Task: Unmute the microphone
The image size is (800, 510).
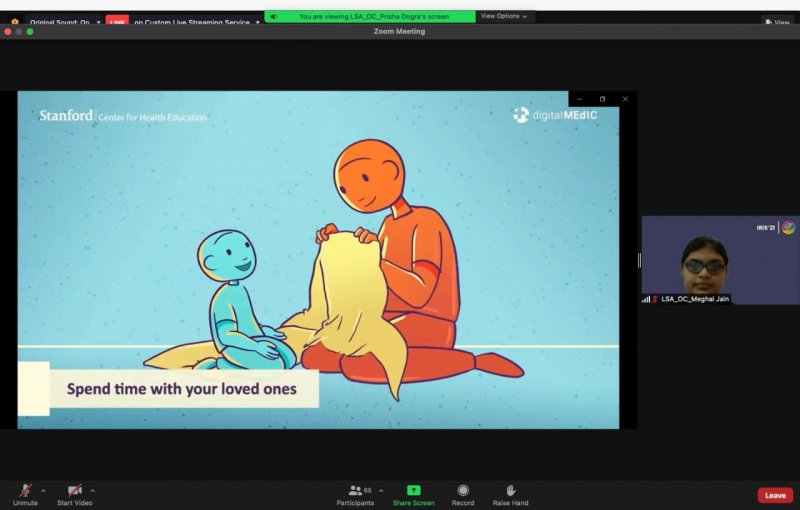Action: point(25,491)
